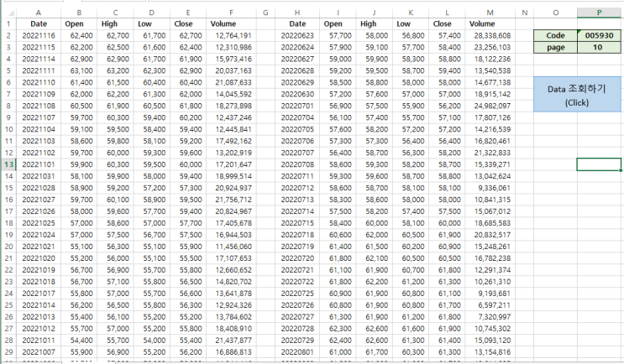Click the Code label cell
Screen dimensions: 624x364
(x=555, y=35)
